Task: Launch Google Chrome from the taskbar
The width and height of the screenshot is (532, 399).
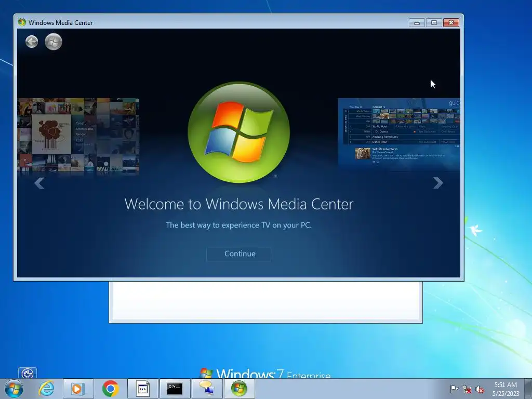Action: tap(110, 389)
